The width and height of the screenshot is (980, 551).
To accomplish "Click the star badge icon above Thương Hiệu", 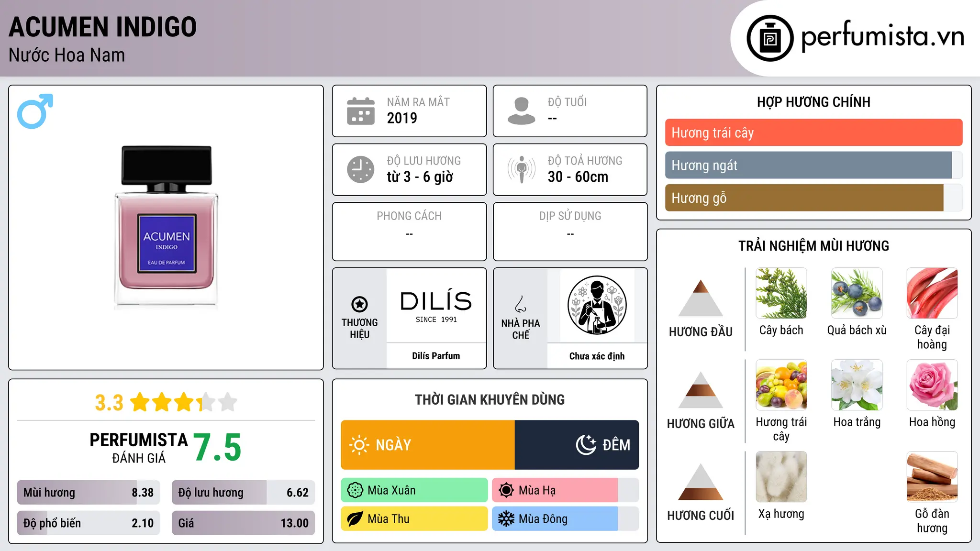I will pyautogui.click(x=359, y=304).
